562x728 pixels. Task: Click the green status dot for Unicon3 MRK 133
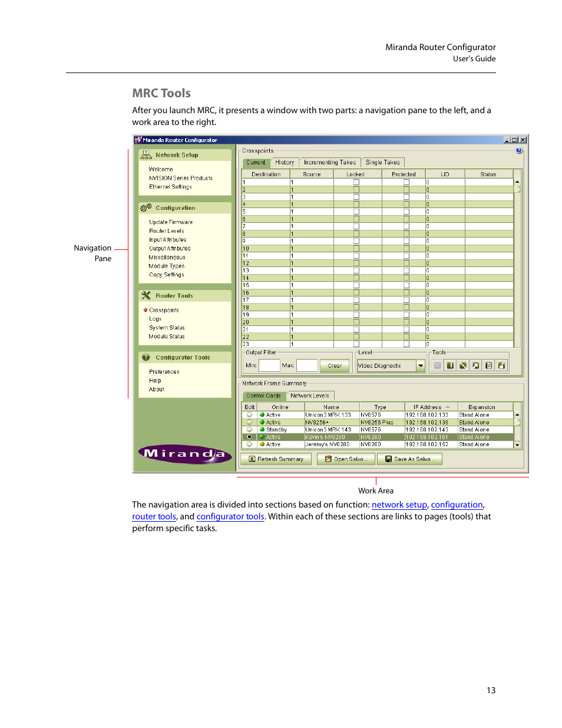click(x=262, y=415)
